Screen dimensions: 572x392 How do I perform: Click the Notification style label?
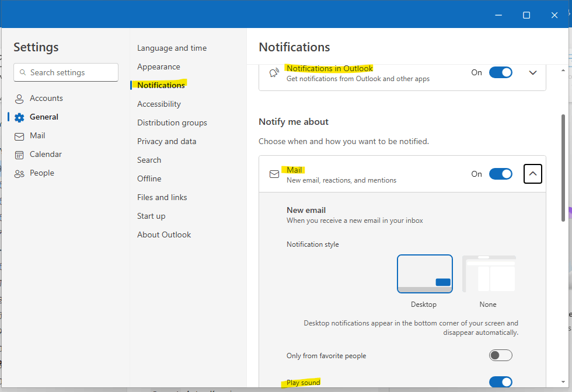coord(313,244)
